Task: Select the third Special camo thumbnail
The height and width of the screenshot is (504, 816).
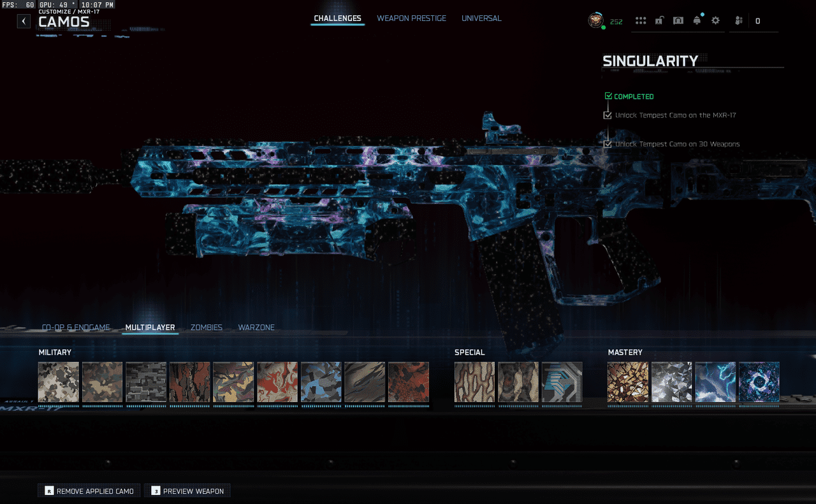Action: click(562, 382)
